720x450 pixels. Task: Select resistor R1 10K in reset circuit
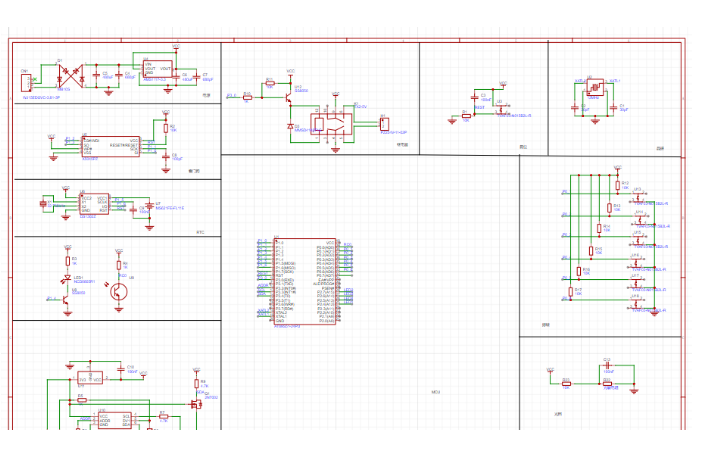(467, 116)
